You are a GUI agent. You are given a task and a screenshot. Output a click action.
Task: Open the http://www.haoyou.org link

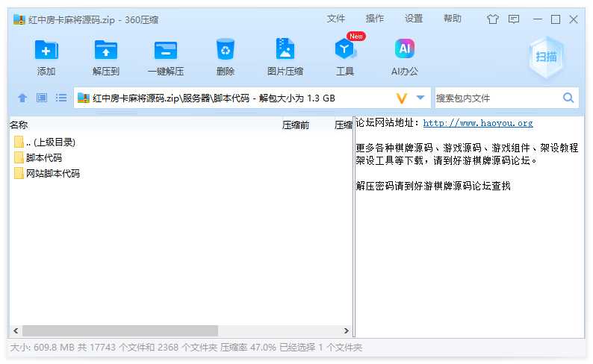pyautogui.click(x=478, y=123)
